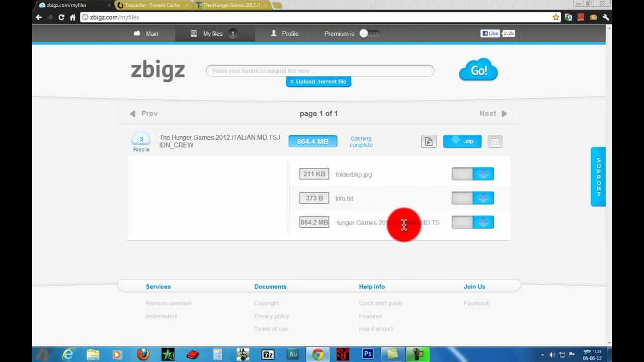Open the Main menu tab
Screen dimensions: 644x362
[x=146, y=34]
